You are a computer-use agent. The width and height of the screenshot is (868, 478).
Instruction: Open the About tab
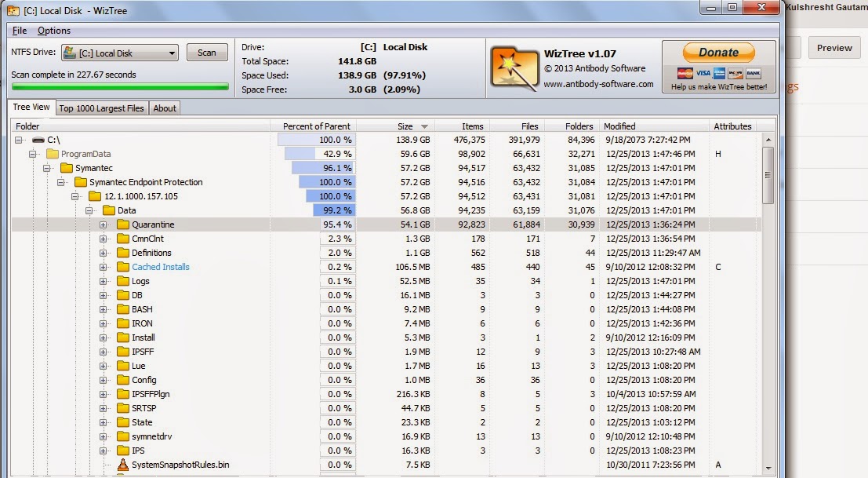coord(165,108)
